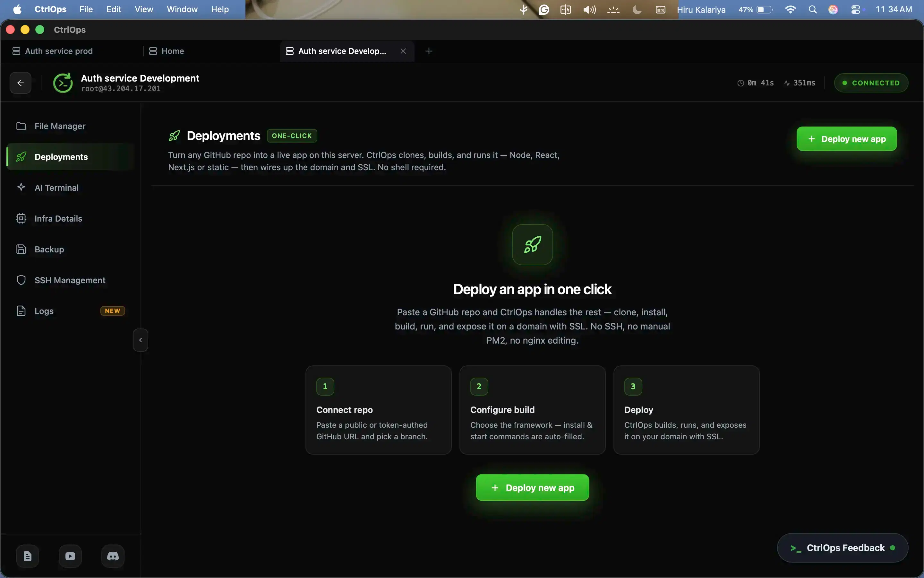Add a new tab with plus
Image resolution: width=924 pixels, height=578 pixels.
(x=429, y=51)
